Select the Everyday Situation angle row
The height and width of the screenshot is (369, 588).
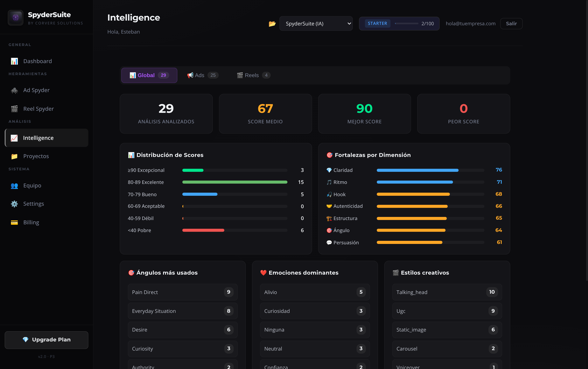tap(183, 311)
